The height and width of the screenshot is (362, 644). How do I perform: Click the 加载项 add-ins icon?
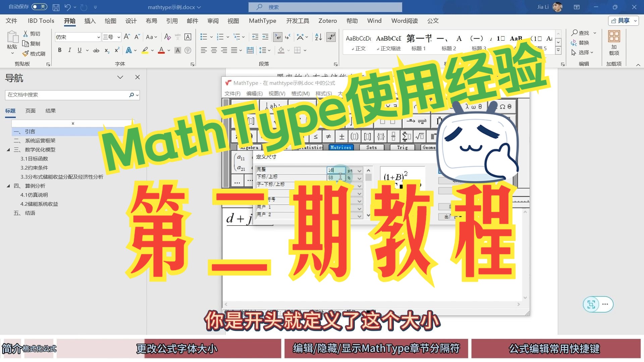[614, 43]
